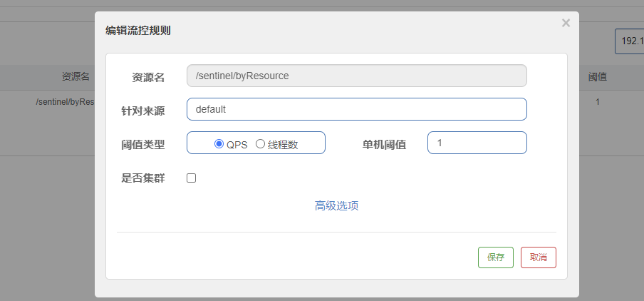Click the threshold value 1 in table row
The height and width of the screenshot is (301, 644).
[597, 102]
